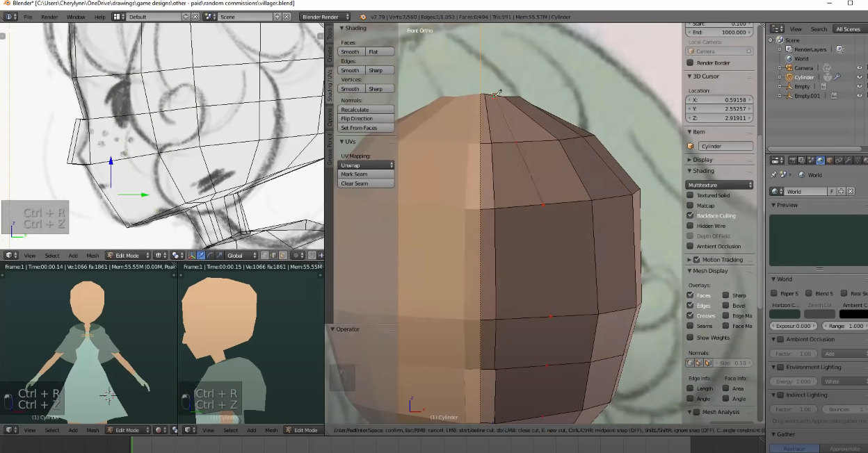868x453 pixels.
Task: Click the Camera object icon in the outliner
Action: [x=789, y=67]
